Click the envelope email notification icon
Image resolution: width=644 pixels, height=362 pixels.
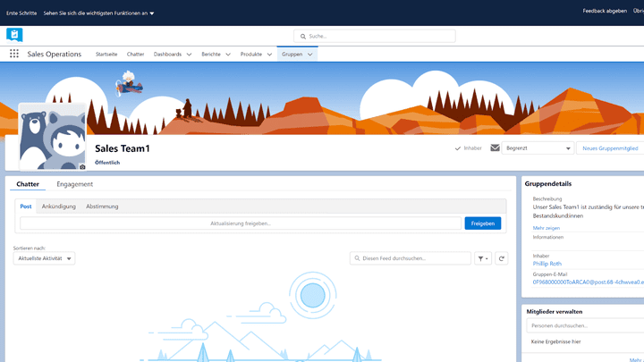pos(495,147)
